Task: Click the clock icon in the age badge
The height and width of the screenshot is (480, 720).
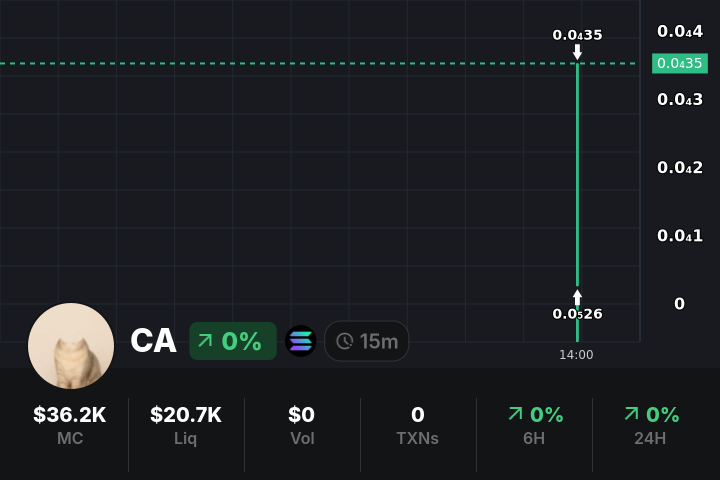Action: pos(345,341)
